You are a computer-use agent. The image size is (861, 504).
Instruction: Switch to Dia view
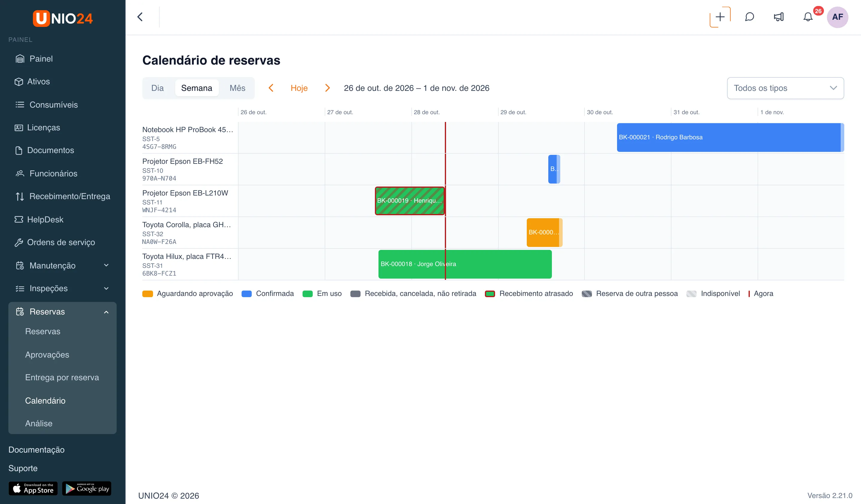point(158,88)
